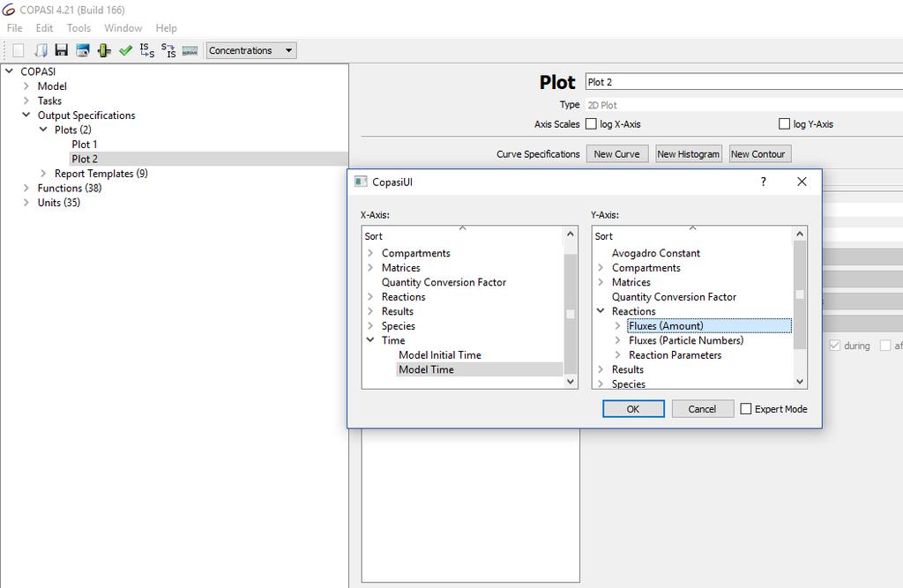Select Fluxes (Amount) in the Y-Axis list
Screen dimensions: 903x588
(666, 326)
